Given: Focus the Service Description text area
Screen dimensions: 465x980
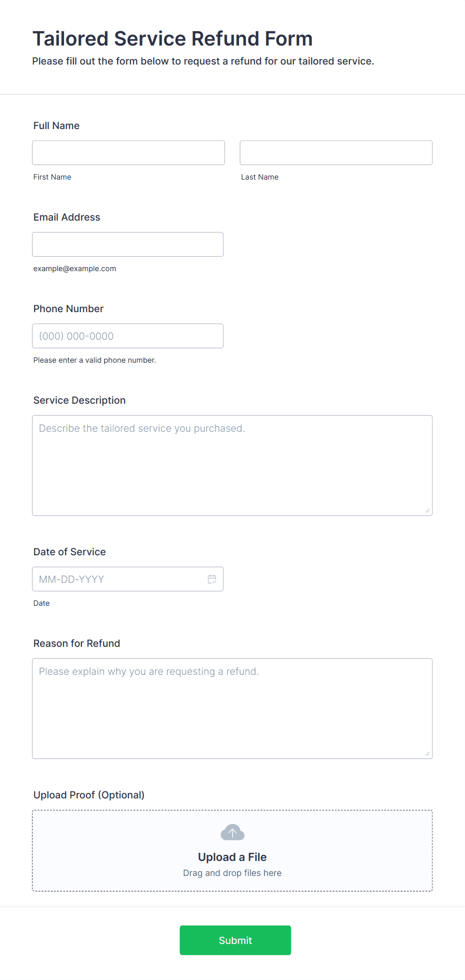Looking at the screenshot, I should pyautogui.click(x=232, y=465).
